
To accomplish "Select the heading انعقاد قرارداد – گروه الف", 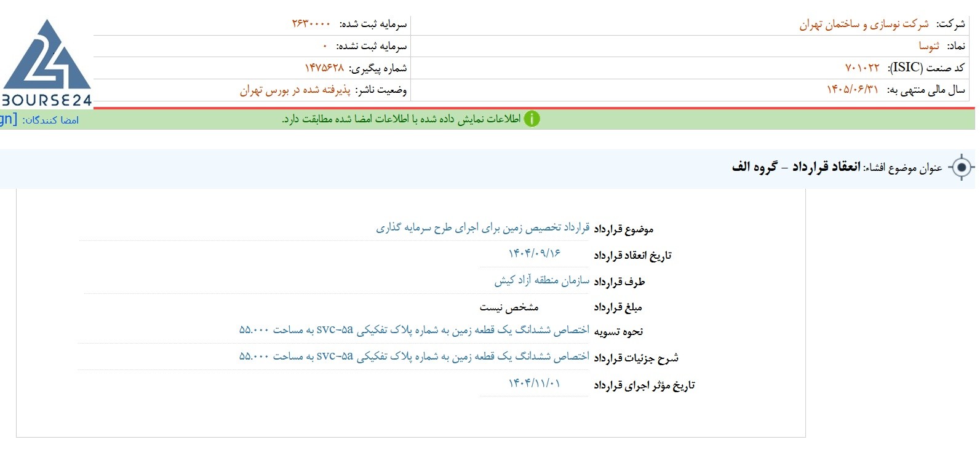I will (796, 167).
